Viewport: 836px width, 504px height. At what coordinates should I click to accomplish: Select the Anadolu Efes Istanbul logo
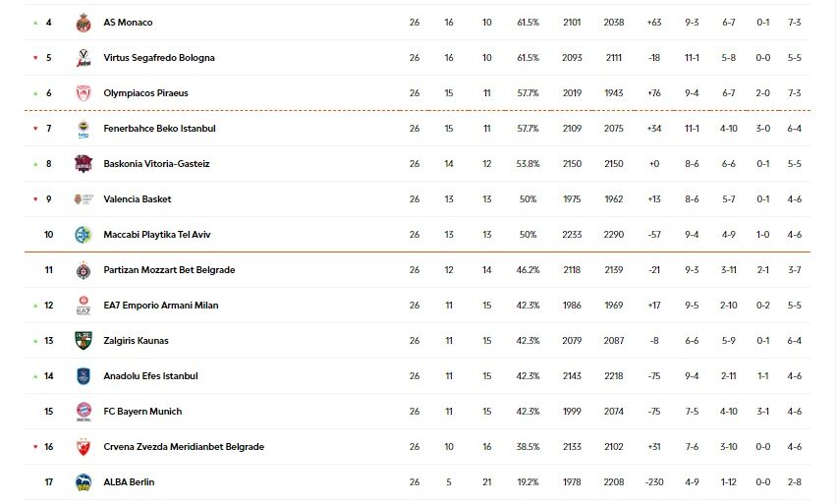point(84,376)
